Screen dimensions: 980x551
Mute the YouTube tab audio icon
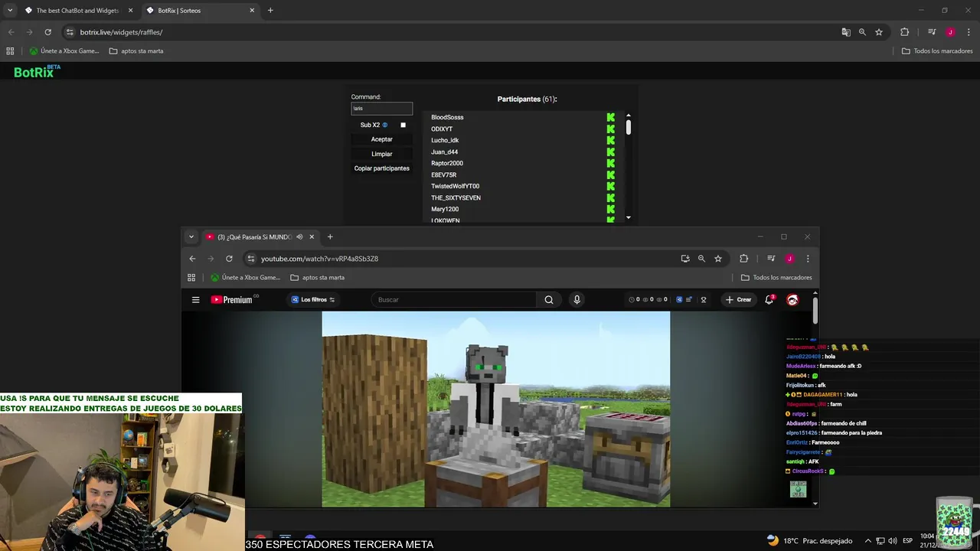tap(299, 237)
